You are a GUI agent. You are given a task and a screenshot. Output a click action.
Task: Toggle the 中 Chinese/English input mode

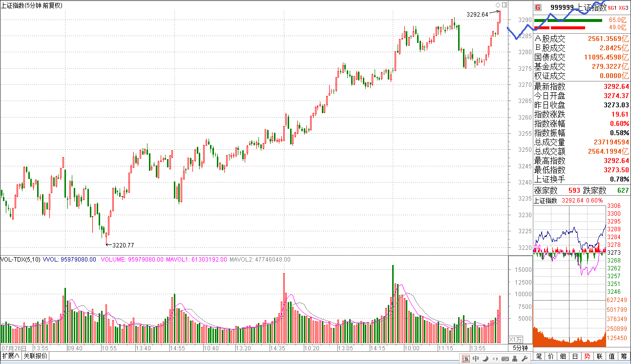click(476, 359)
